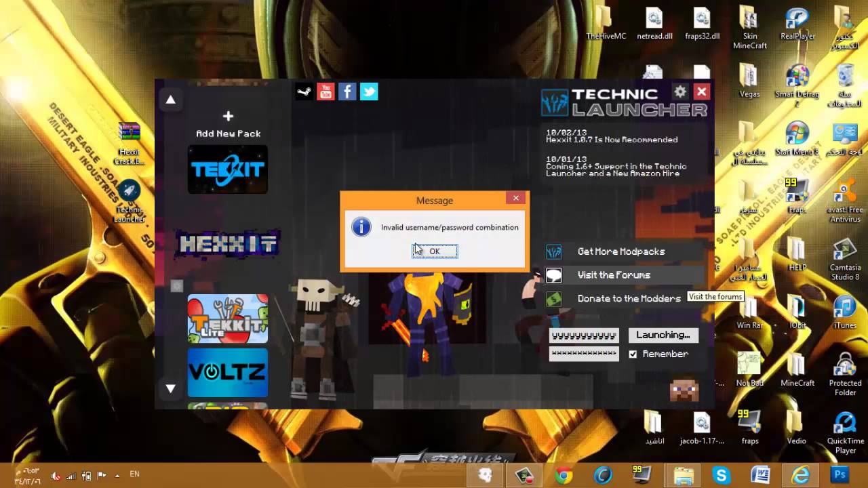Select the Voltz modpack
868x488 pixels.
coord(228,373)
